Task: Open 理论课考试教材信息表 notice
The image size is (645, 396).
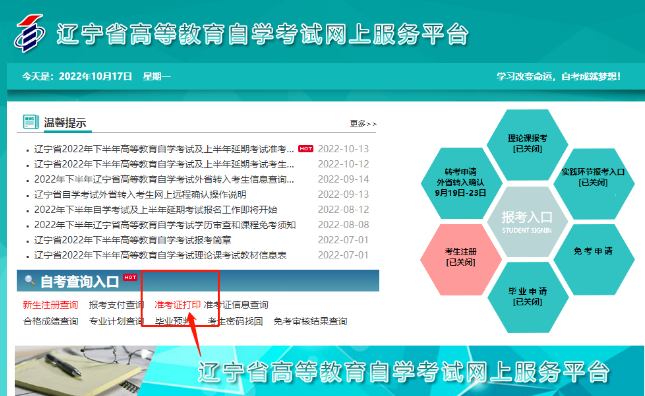Action: click(x=160, y=255)
